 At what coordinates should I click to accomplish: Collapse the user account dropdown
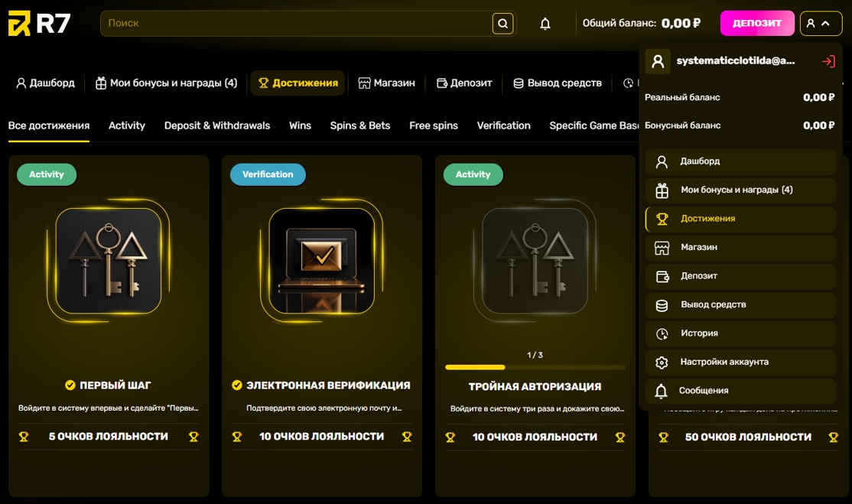tap(821, 24)
